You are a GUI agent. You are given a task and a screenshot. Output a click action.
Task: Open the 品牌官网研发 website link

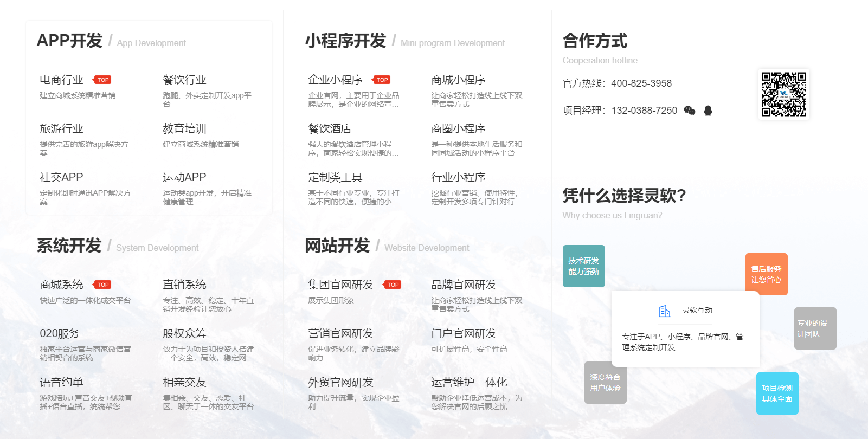tap(464, 285)
